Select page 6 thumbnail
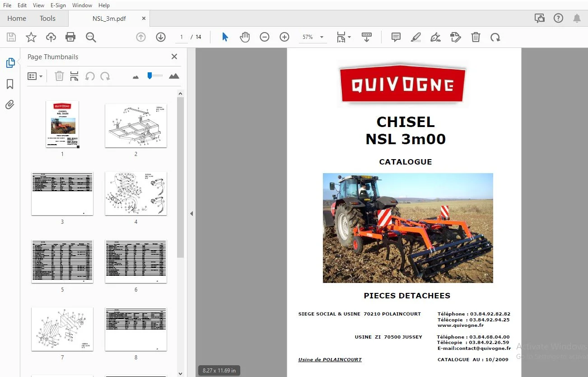 (136, 261)
